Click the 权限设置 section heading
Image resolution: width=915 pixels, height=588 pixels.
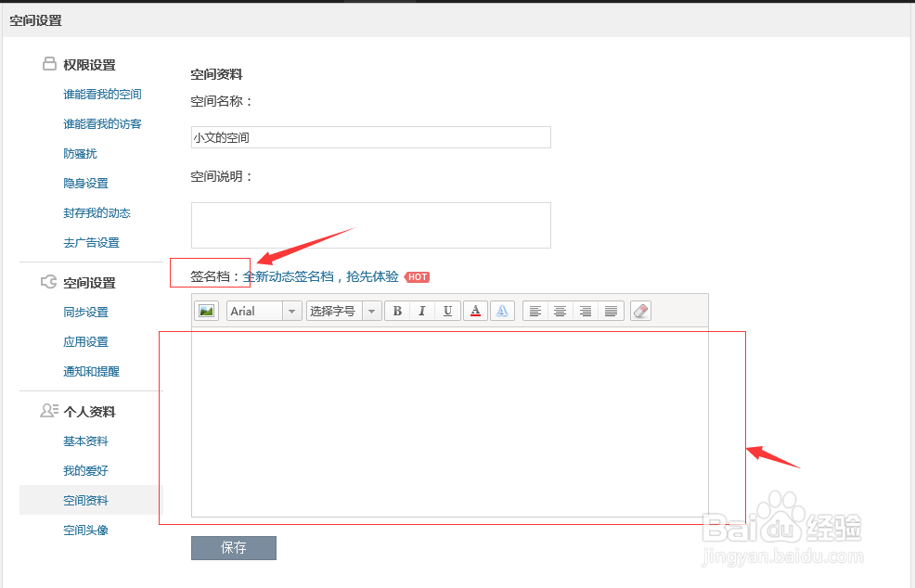point(89,65)
